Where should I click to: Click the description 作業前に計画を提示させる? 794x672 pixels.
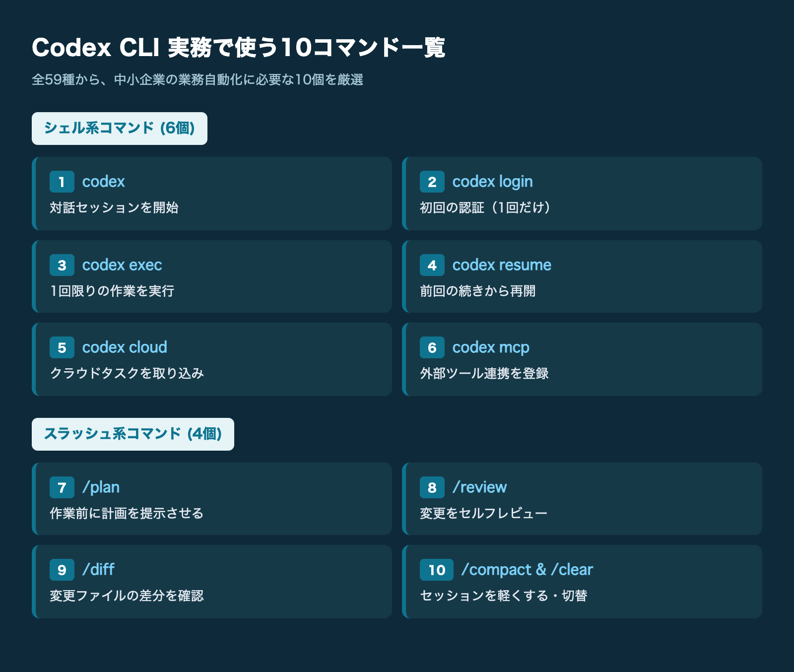pos(127,513)
